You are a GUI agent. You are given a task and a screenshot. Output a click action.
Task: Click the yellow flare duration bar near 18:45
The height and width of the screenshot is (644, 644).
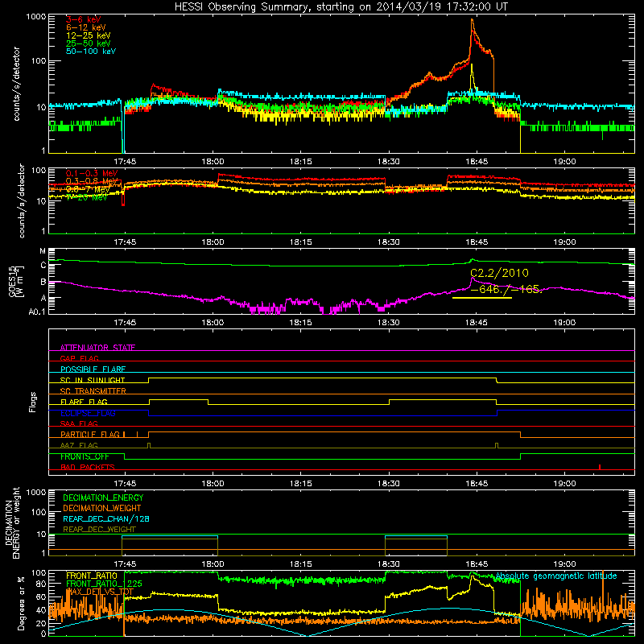click(x=481, y=297)
